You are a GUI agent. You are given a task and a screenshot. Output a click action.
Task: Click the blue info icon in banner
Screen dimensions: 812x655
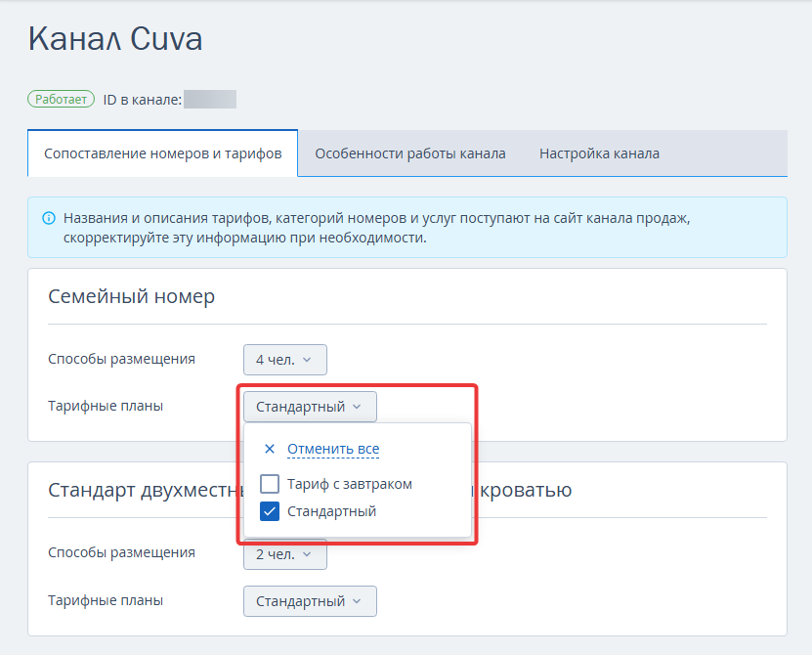tap(49, 218)
